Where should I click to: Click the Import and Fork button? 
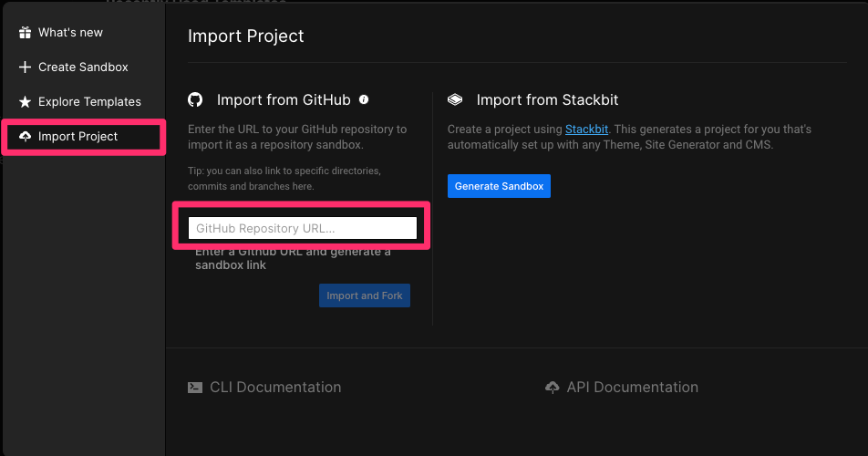[x=365, y=295]
